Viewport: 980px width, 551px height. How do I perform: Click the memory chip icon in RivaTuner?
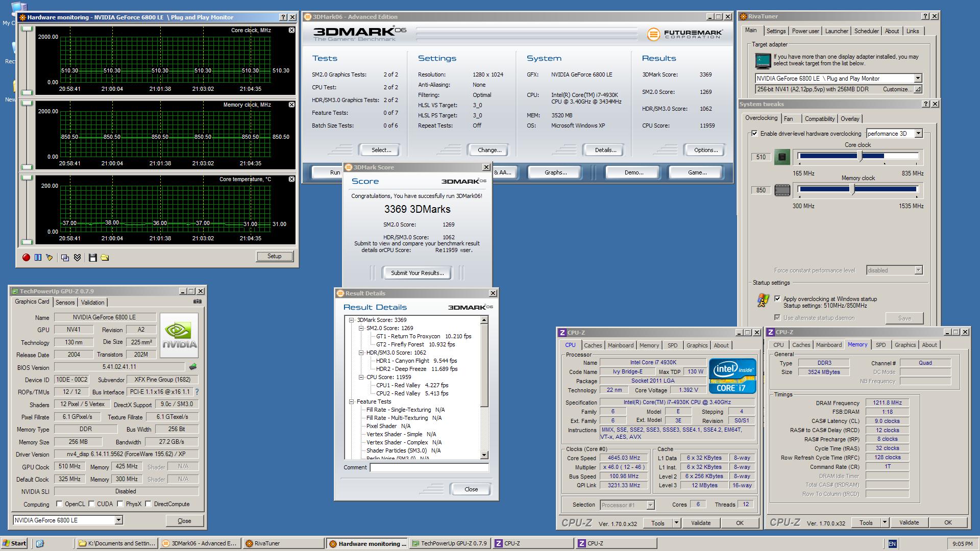[782, 190]
